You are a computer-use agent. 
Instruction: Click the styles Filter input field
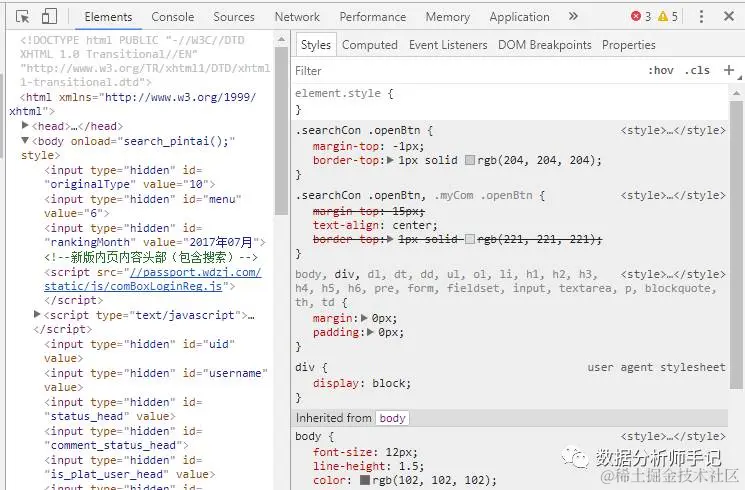point(466,71)
